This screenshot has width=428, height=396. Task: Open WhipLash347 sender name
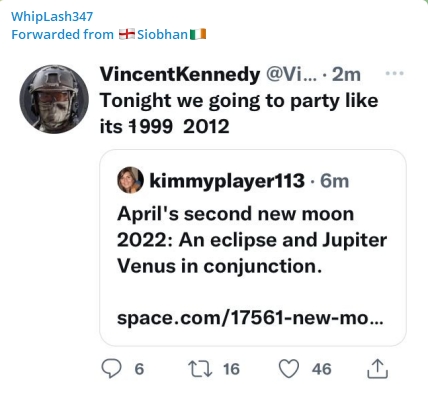52,17
